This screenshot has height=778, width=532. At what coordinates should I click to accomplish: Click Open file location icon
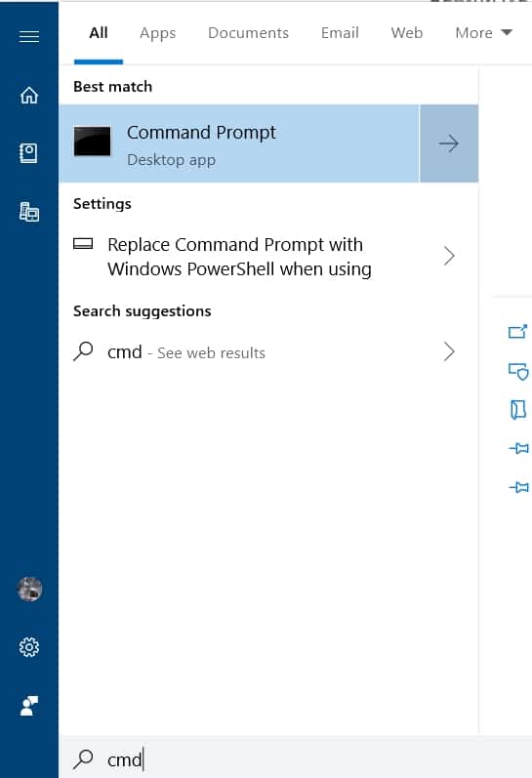pos(518,410)
